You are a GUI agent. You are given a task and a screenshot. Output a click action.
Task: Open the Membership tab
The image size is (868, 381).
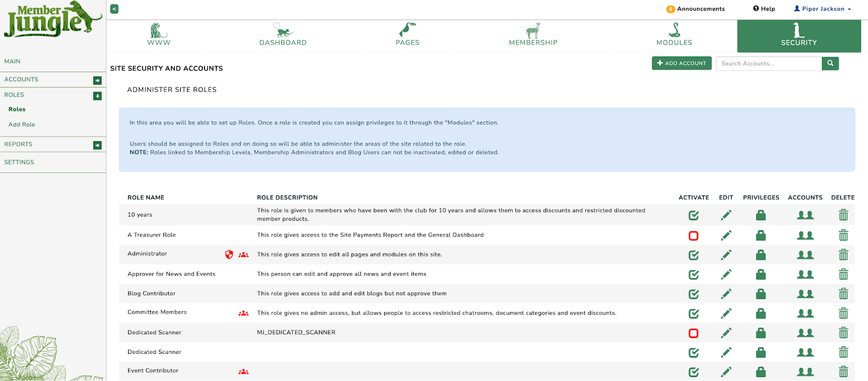[533, 35]
